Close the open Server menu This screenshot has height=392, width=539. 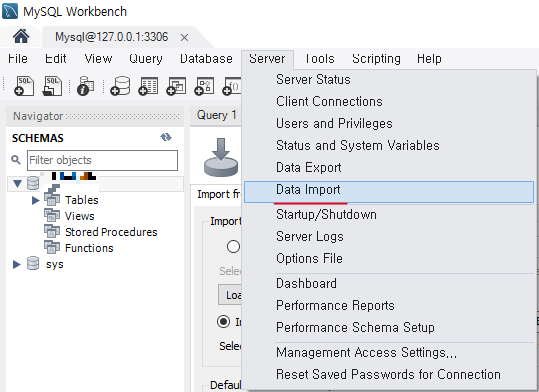click(x=267, y=59)
